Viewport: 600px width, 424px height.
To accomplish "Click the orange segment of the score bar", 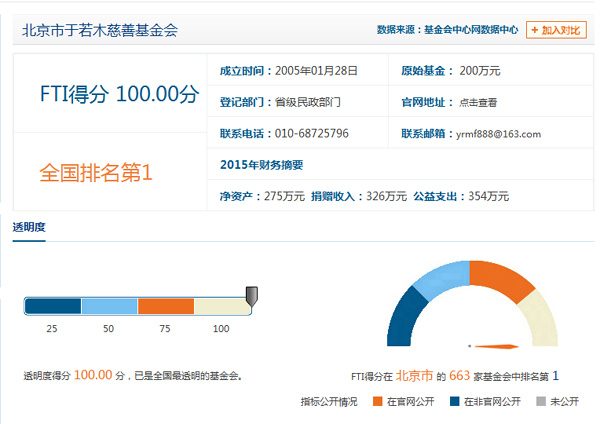I will click(x=166, y=306).
